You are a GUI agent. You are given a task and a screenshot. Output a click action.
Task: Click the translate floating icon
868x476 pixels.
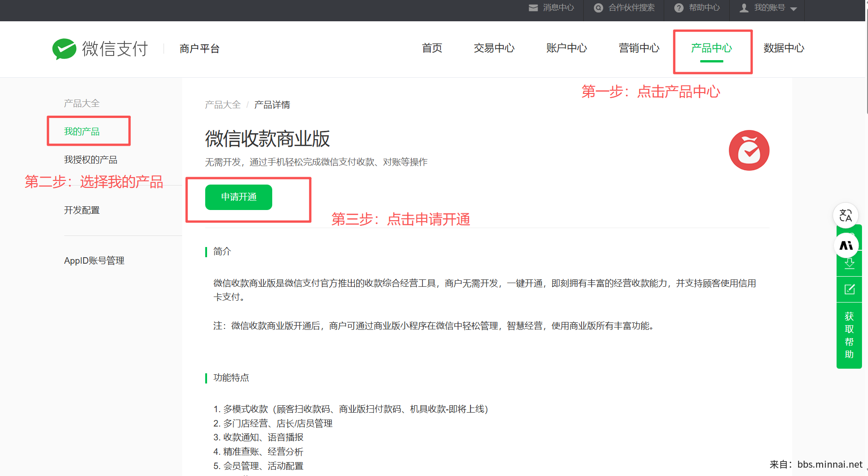tap(845, 216)
